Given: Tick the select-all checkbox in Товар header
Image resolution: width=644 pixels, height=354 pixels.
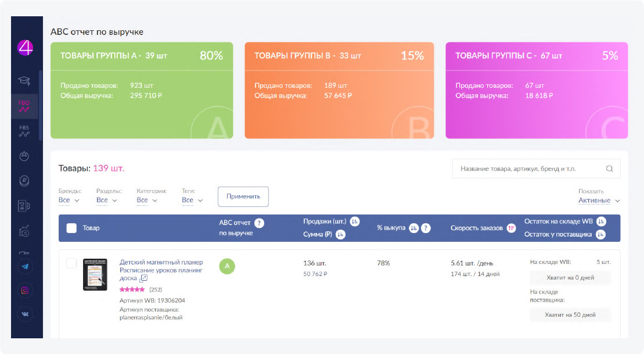Looking at the screenshot, I should click(x=71, y=228).
